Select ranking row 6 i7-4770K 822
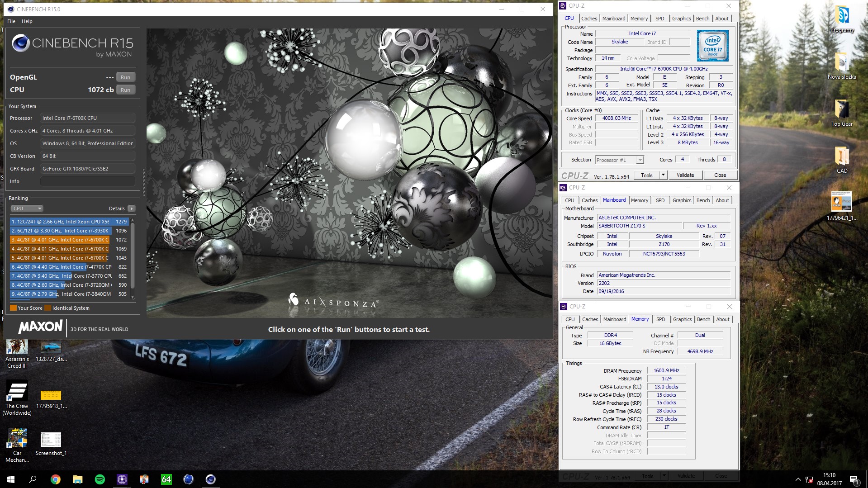 69,267
